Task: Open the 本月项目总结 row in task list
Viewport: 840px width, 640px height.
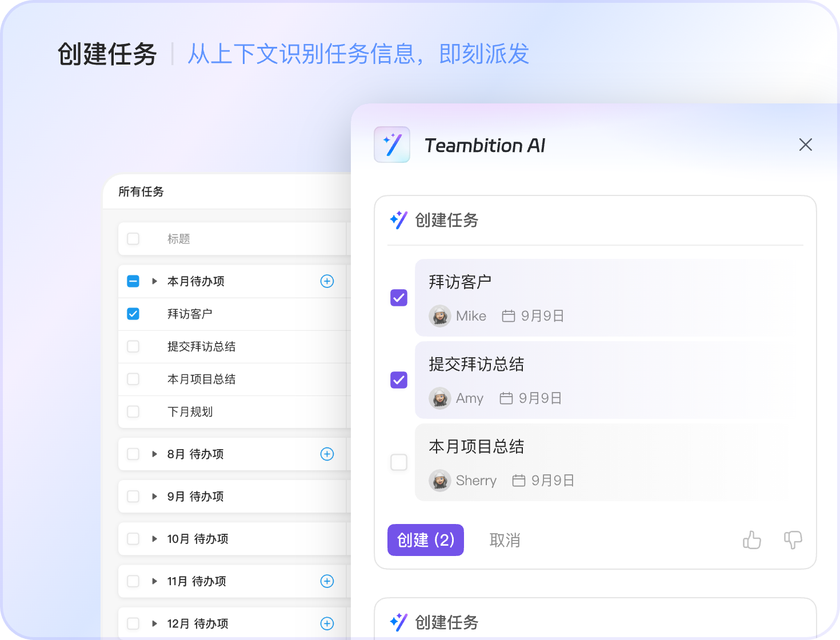Action: [x=234, y=379]
